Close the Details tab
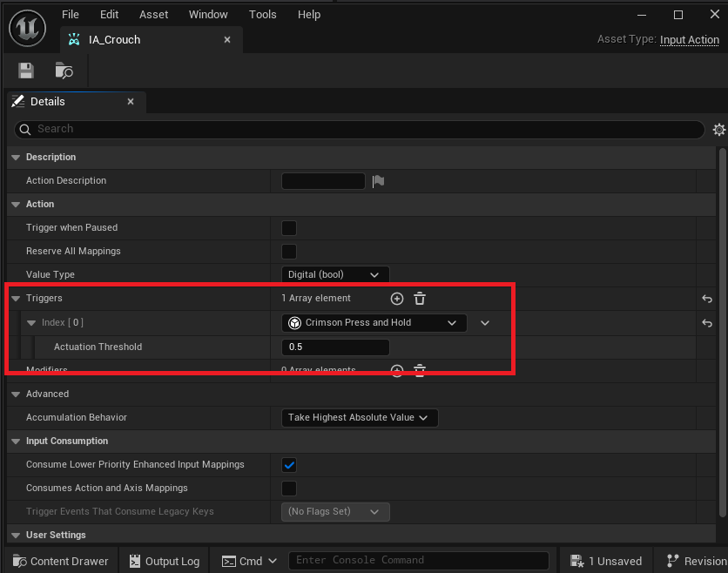The height and width of the screenshot is (573, 728). (131, 102)
